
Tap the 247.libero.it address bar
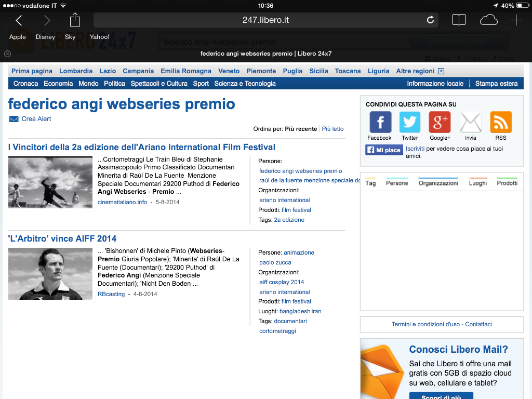click(x=265, y=20)
